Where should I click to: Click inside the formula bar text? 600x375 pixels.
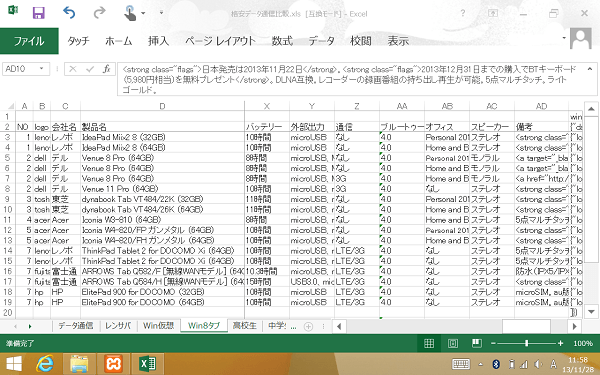(x=350, y=79)
